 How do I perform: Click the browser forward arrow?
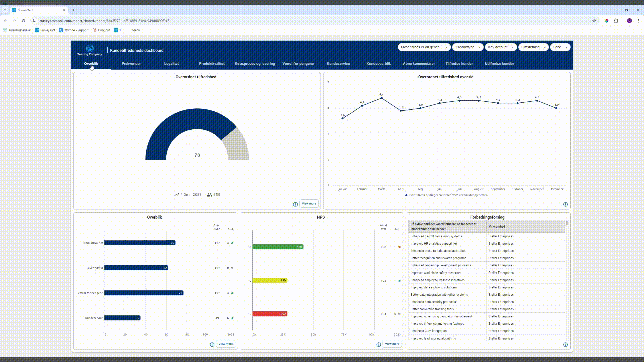point(14,21)
